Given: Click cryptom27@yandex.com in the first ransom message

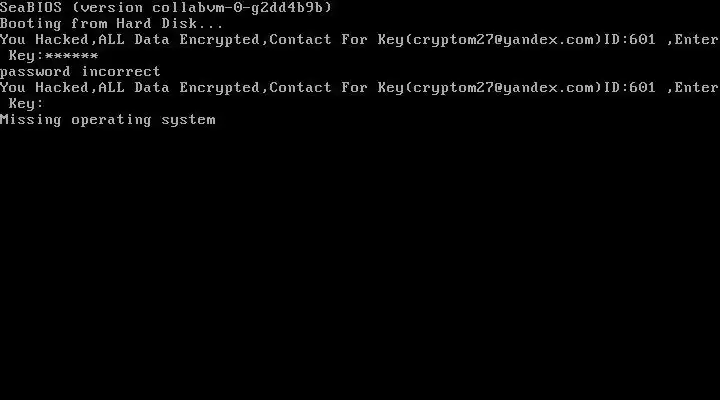Looking at the screenshot, I should (504, 40).
